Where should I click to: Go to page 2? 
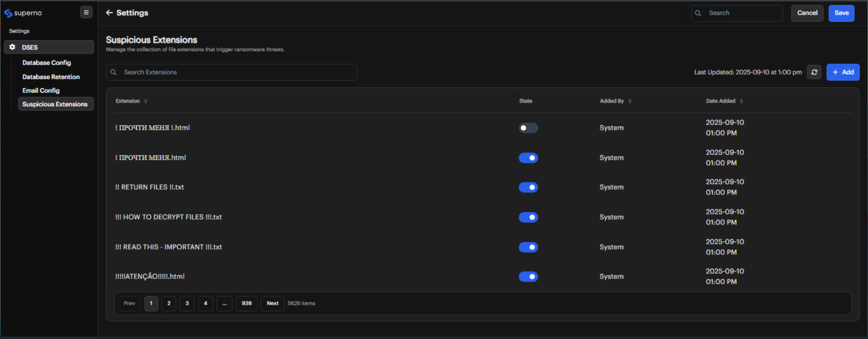pyautogui.click(x=169, y=304)
